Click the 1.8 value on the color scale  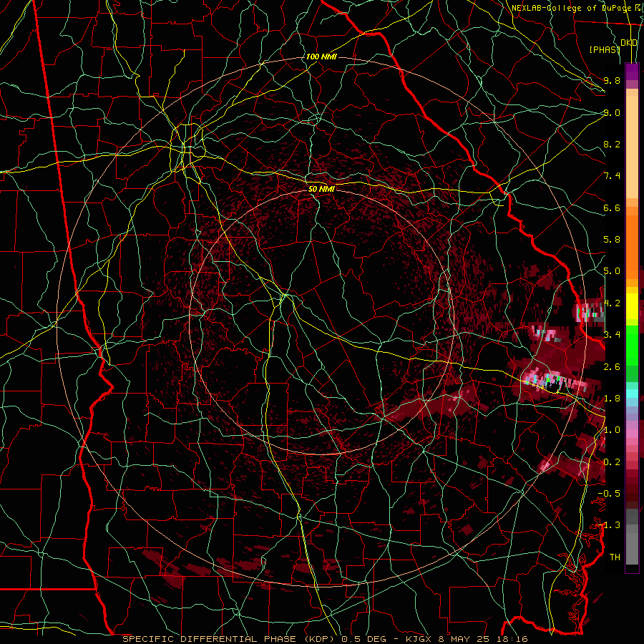[612, 399]
